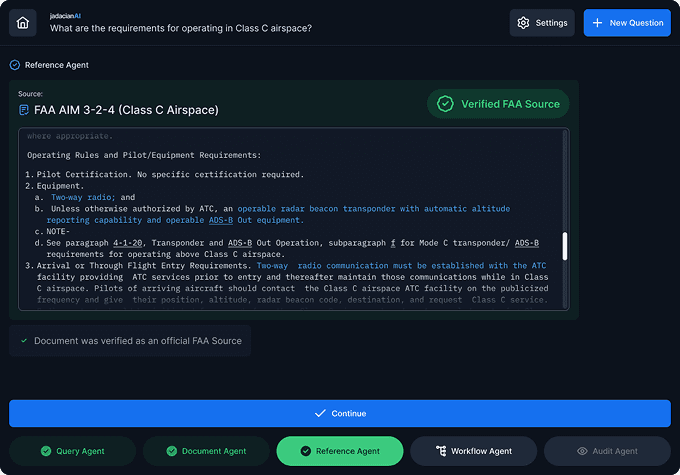Click the Document Agent green check icon

(172, 451)
